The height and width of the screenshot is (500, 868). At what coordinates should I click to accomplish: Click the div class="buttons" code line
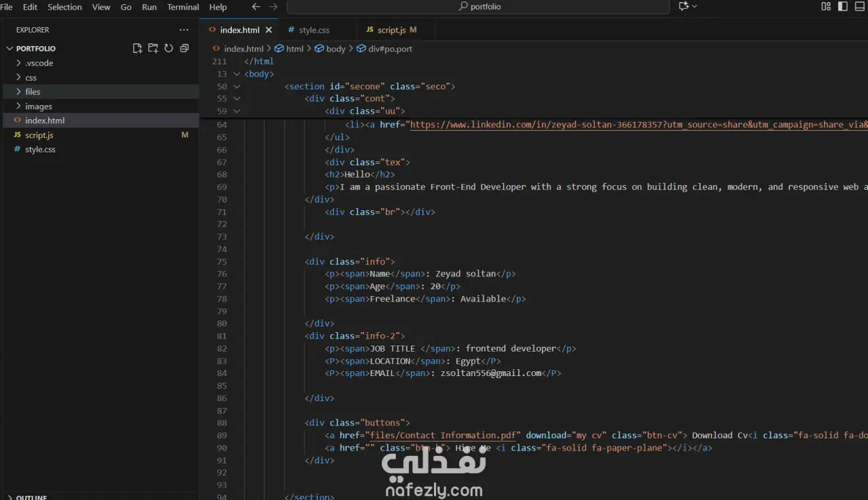point(357,423)
